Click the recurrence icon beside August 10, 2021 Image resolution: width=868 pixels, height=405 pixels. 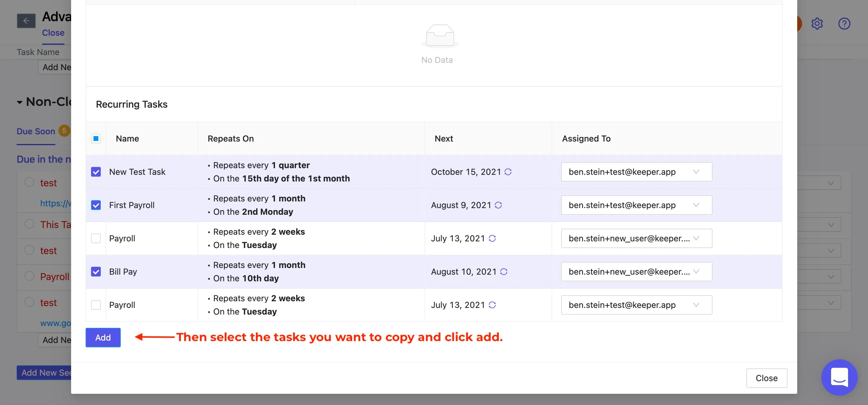503,272
